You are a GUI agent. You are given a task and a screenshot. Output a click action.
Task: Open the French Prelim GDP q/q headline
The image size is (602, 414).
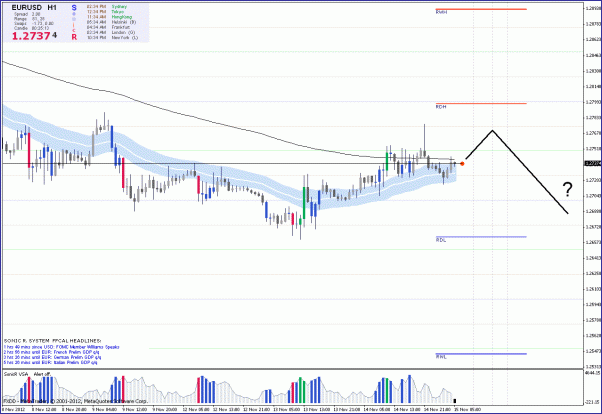[x=51, y=352]
